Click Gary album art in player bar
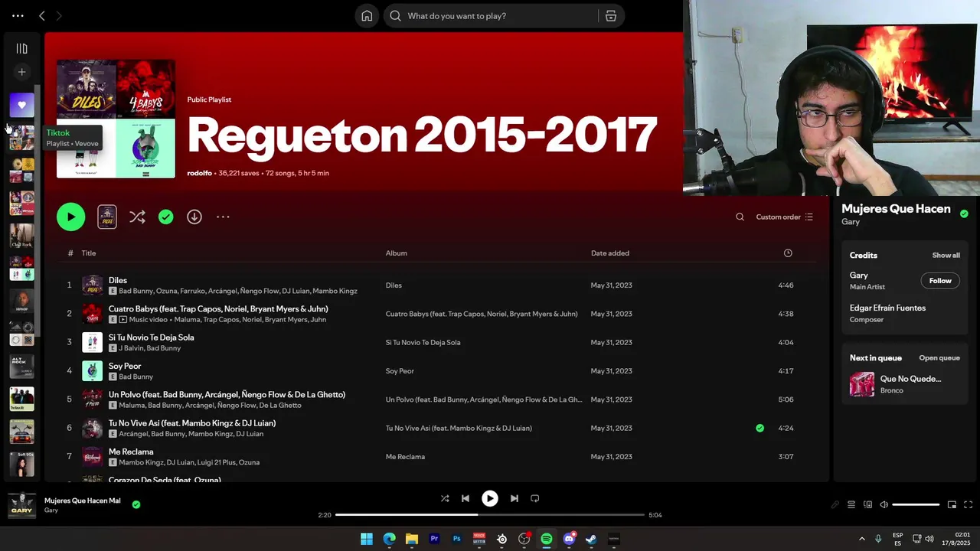Screen dimensions: 980x551 (x=21, y=505)
